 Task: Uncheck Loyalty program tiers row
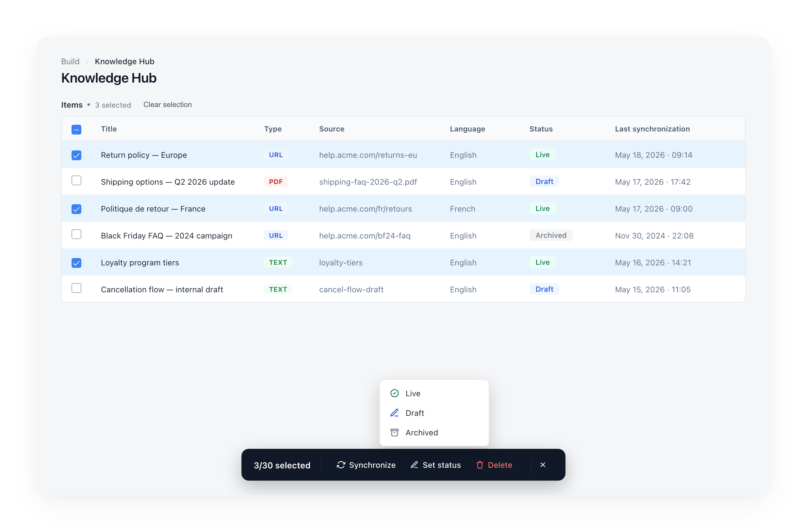[x=76, y=263]
